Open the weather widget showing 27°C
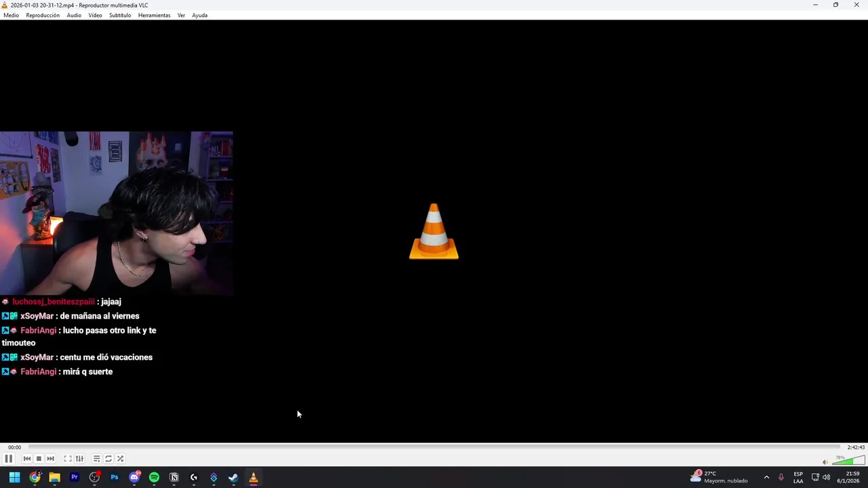This screenshot has width=868, height=488. coord(719,477)
